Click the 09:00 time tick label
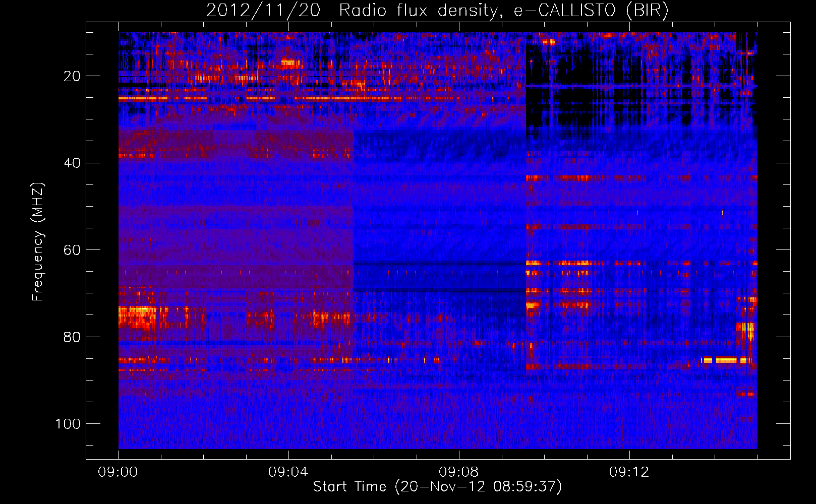The height and width of the screenshot is (504, 816). (118, 472)
